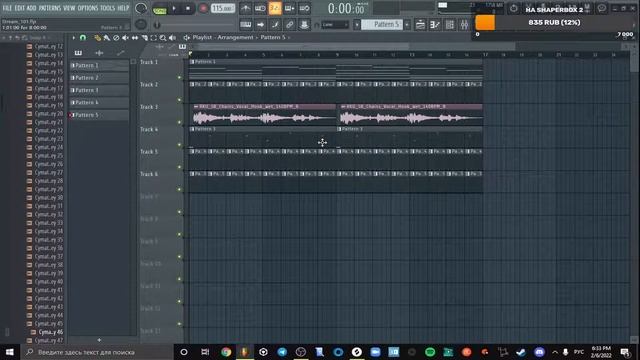Image resolution: width=640 pixels, height=360 pixels.
Task: Choose the Select marquee tool
Action: tap(153, 38)
